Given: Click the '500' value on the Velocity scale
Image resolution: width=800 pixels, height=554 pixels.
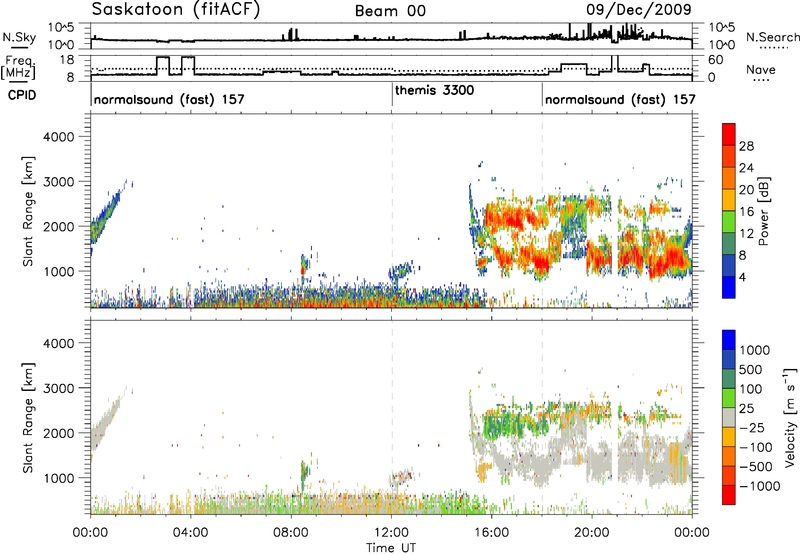Looking at the screenshot, I should [x=751, y=369].
